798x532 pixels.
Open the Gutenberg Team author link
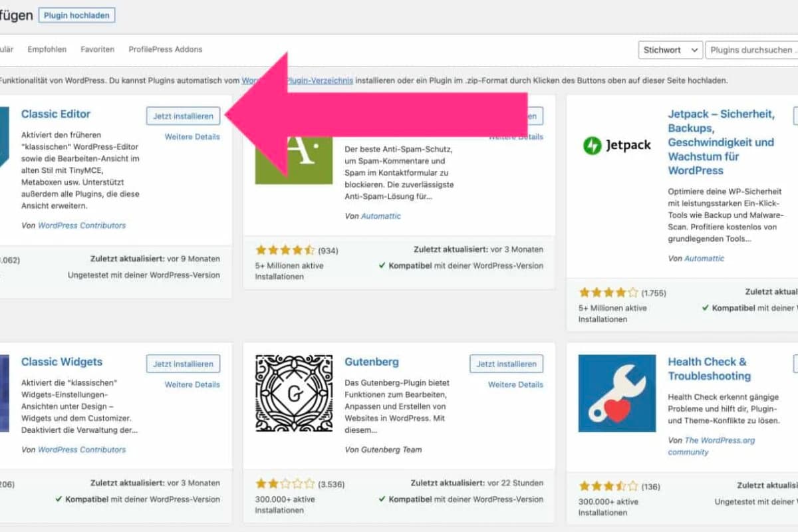coord(392,449)
